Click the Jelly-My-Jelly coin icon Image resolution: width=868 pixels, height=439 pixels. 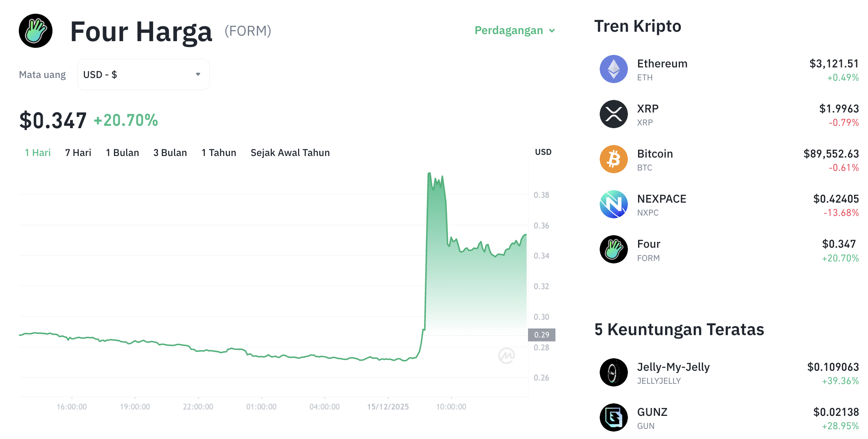click(613, 372)
